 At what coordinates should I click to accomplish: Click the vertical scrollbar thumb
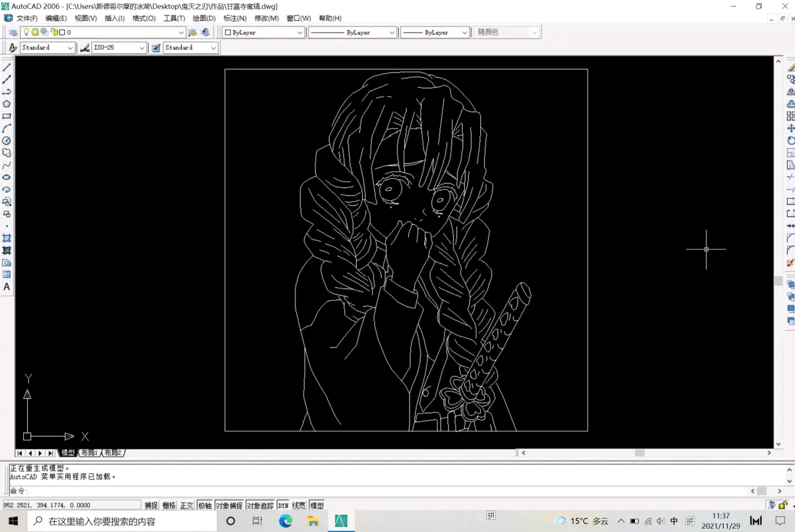(x=778, y=281)
